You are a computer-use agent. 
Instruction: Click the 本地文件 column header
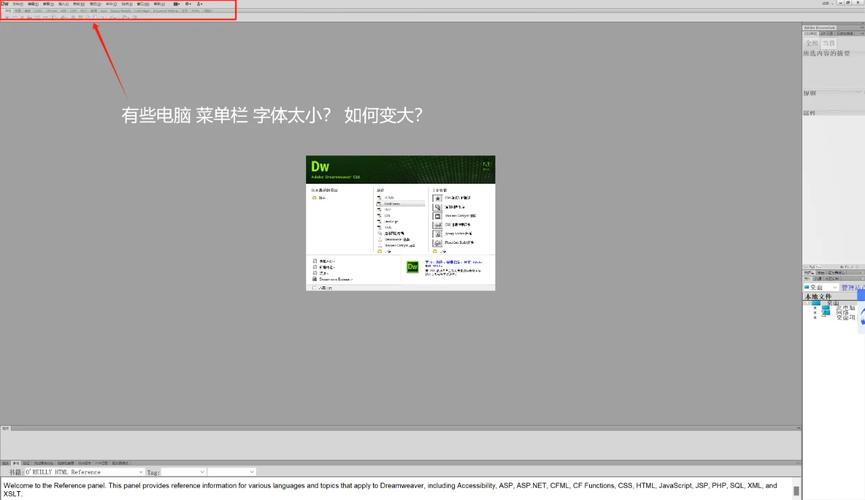(x=818, y=296)
